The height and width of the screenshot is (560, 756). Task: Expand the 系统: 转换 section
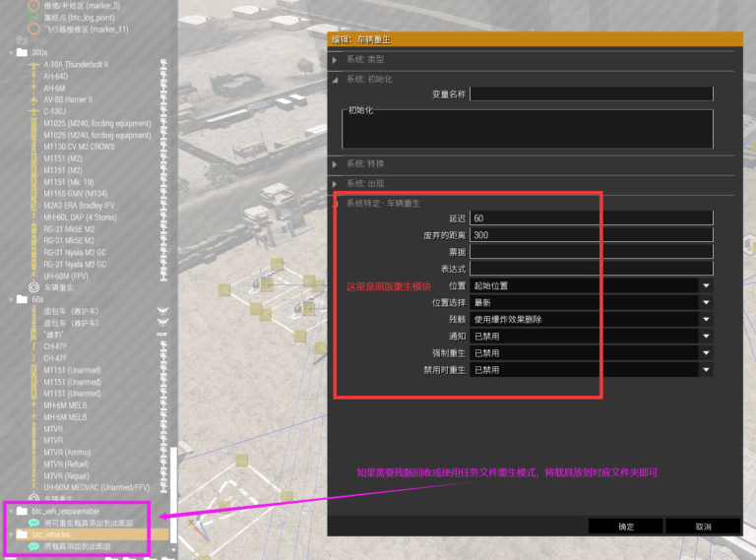coord(335,164)
